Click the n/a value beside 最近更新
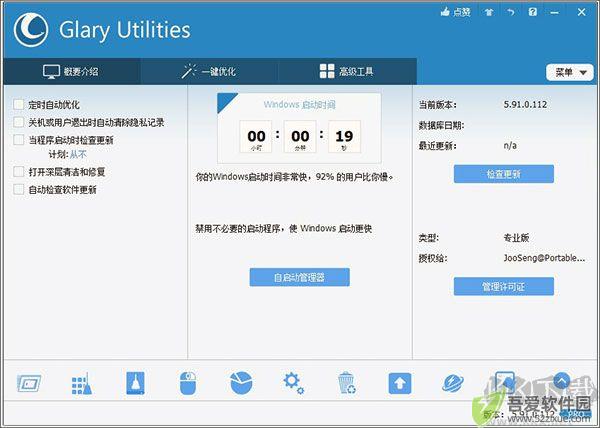The height and width of the screenshot is (428, 600). (x=510, y=146)
